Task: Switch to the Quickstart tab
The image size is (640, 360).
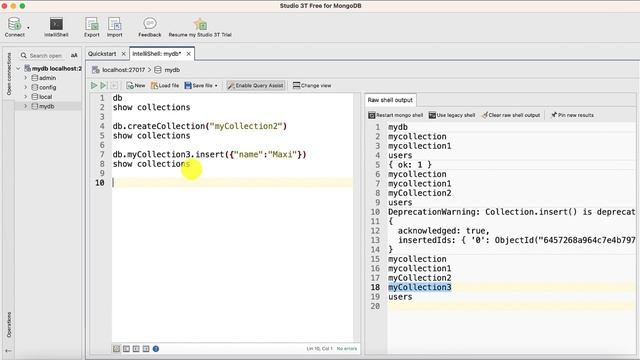Action: 102,53
